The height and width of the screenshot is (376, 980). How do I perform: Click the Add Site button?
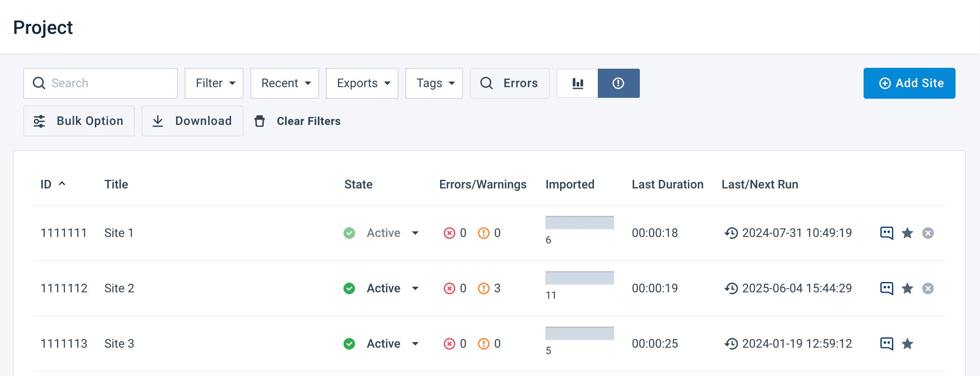[909, 83]
